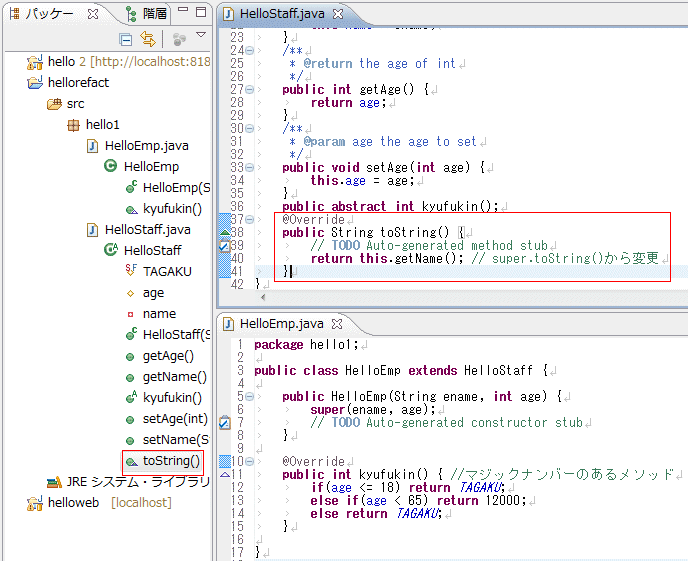Collapse toString fold at line 37
The image size is (688, 561).
pyautogui.click(x=249, y=219)
